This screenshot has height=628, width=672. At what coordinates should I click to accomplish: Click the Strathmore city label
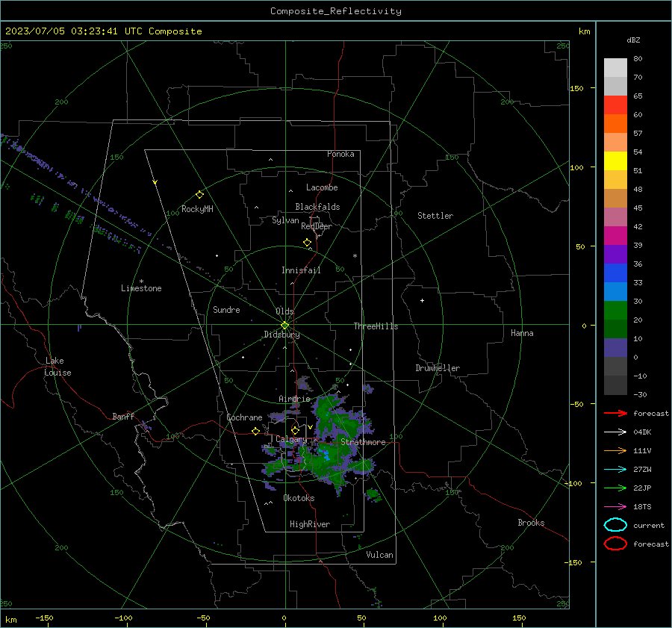tap(363, 442)
